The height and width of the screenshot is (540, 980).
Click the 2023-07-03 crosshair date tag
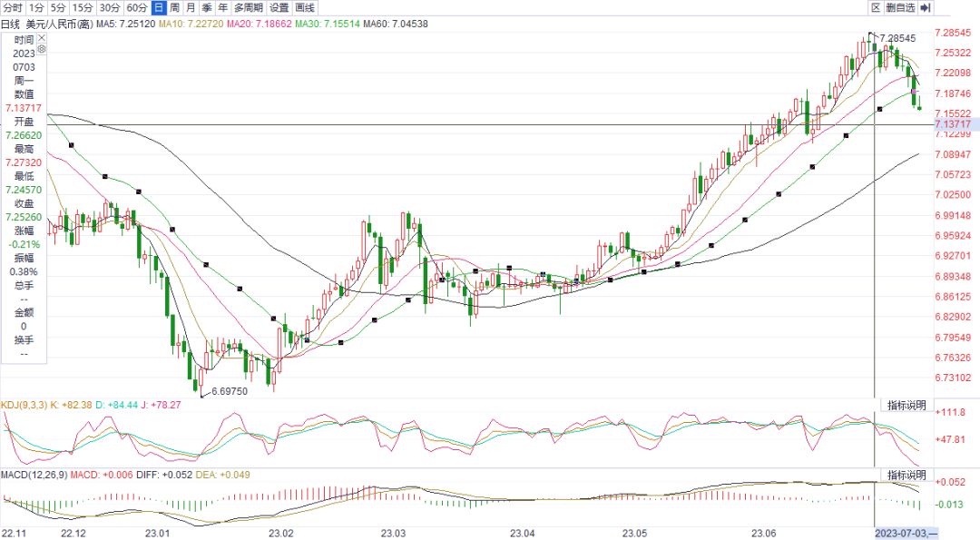coord(905,533)
